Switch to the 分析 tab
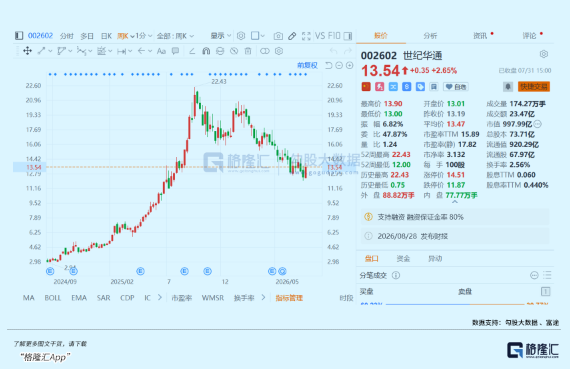 [x=430, y=36]
